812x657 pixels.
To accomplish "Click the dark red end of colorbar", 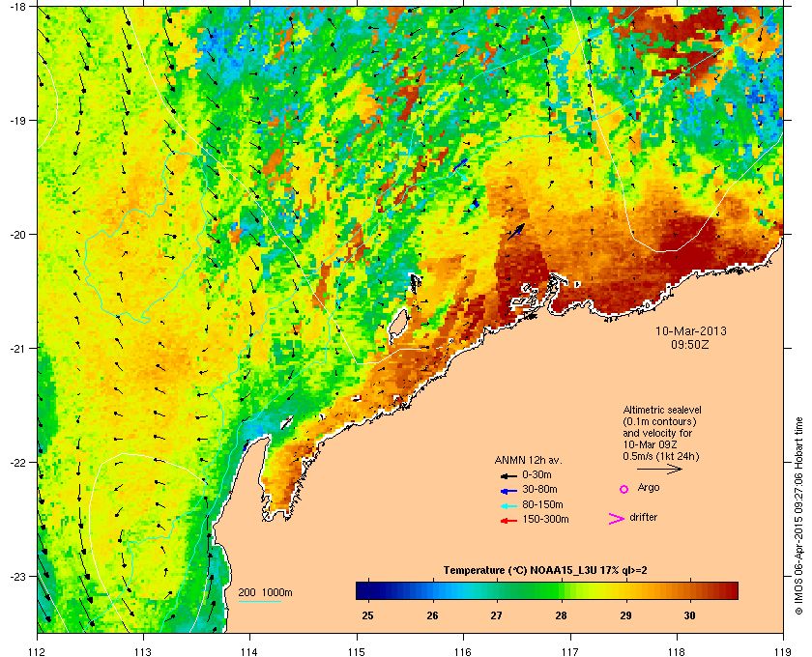I will point(731,590).
